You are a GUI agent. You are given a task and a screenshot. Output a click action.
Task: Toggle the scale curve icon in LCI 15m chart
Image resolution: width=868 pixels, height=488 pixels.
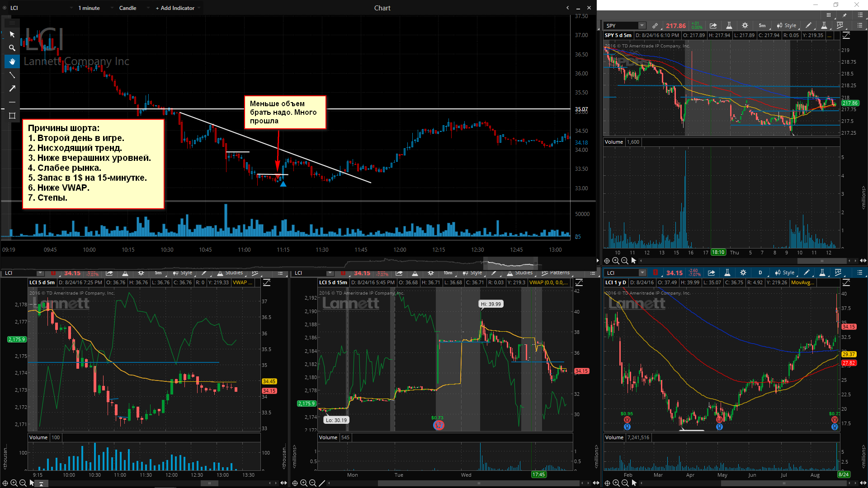click(x=579, y=282)
